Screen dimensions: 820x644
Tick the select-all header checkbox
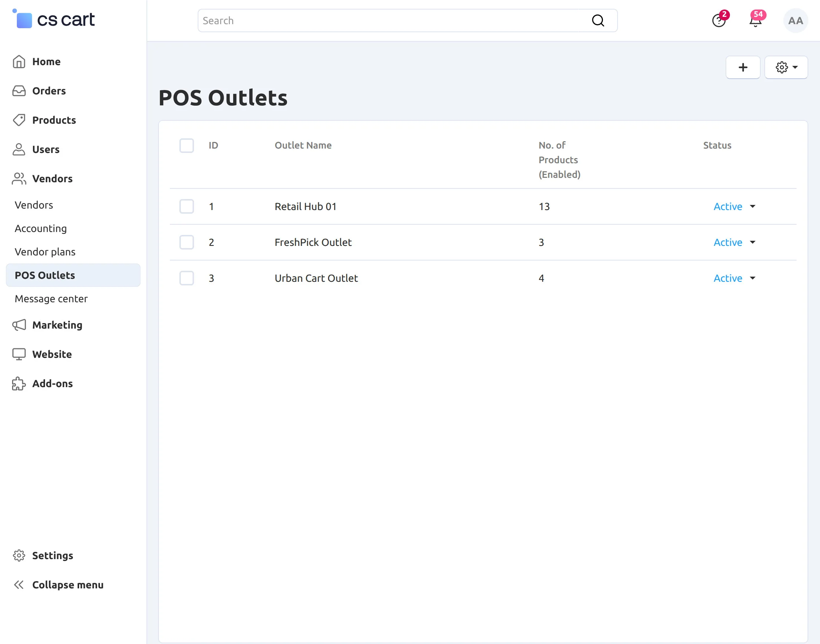[x=186, y=146]
